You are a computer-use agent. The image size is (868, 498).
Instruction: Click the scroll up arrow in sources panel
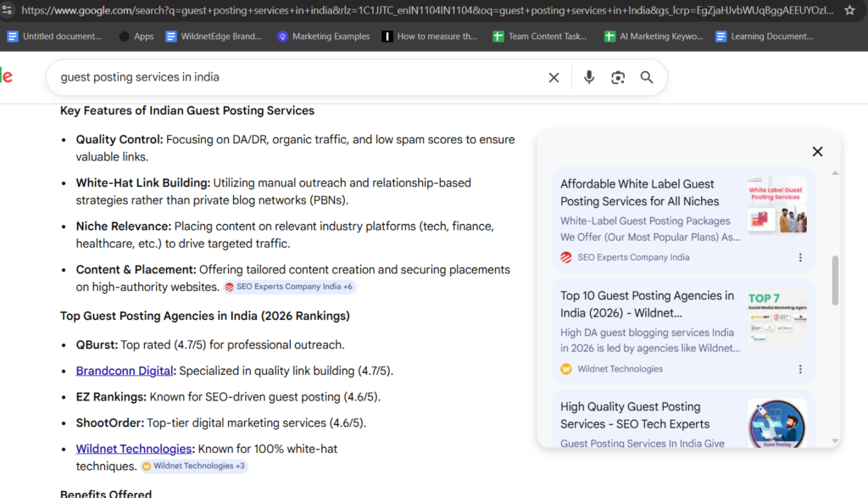point(835,173)
